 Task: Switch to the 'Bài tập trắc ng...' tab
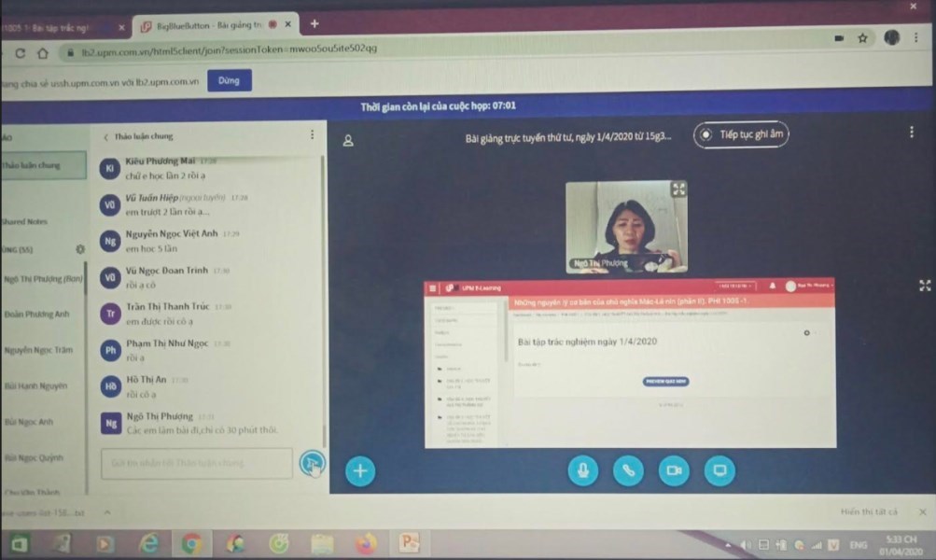[56, 27]
